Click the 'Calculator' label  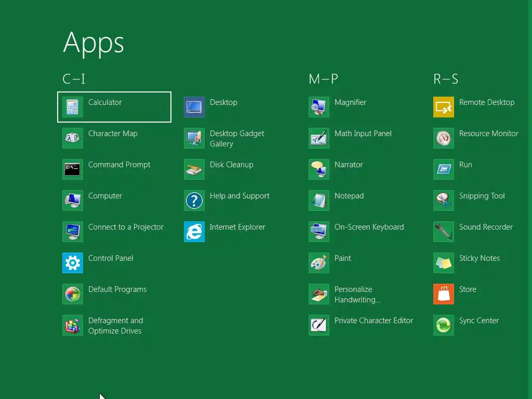click(x=105, y=102)
